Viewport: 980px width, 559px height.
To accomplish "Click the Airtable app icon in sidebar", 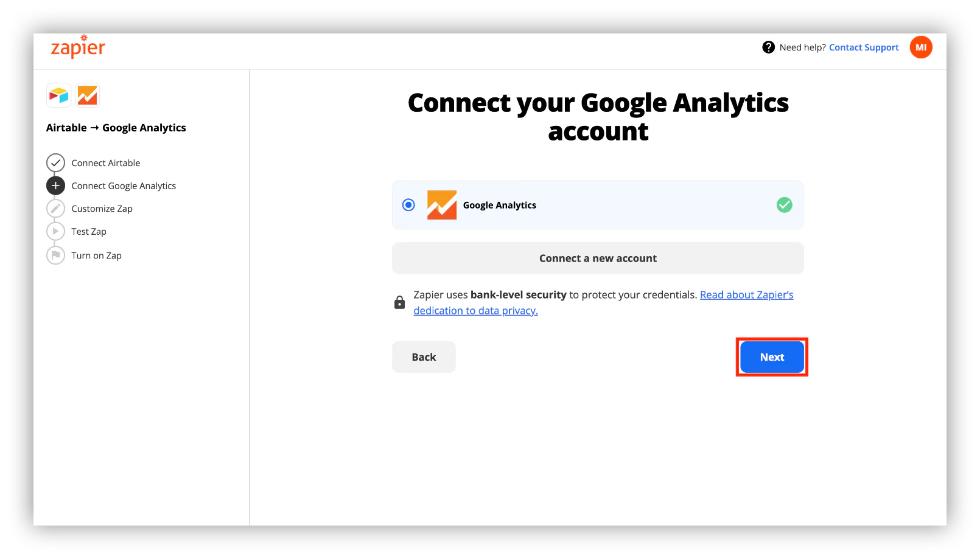I will [x=59, y=95].
